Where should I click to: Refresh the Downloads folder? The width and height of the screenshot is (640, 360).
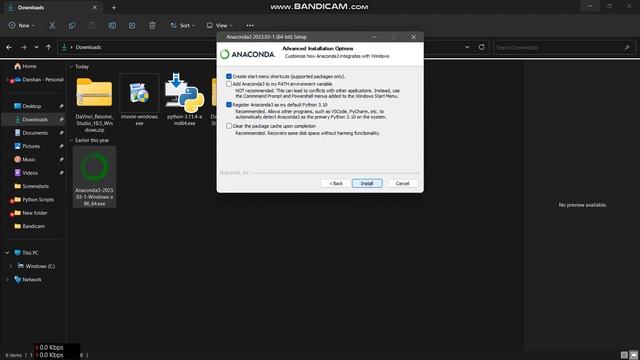point(482,47)
